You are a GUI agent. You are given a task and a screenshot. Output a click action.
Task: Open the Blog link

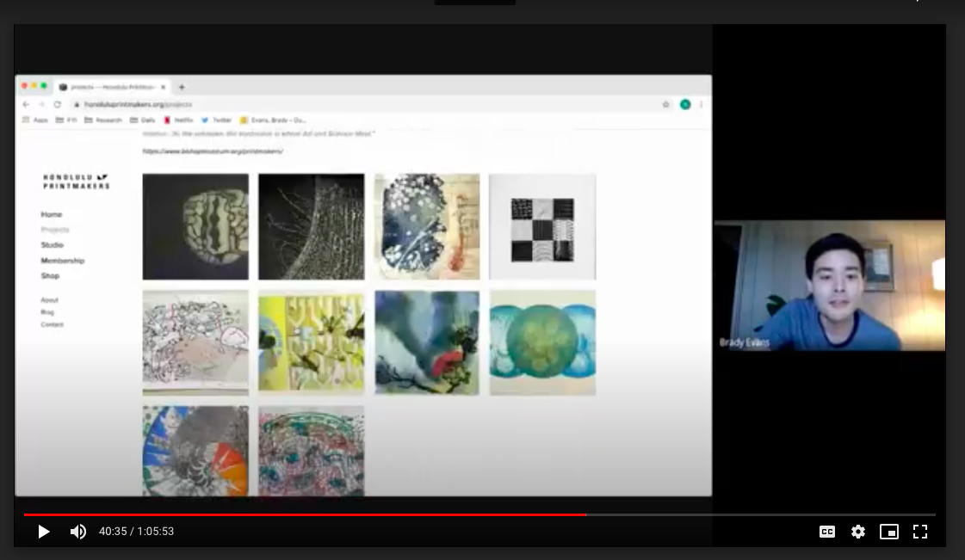coord(47,312)
